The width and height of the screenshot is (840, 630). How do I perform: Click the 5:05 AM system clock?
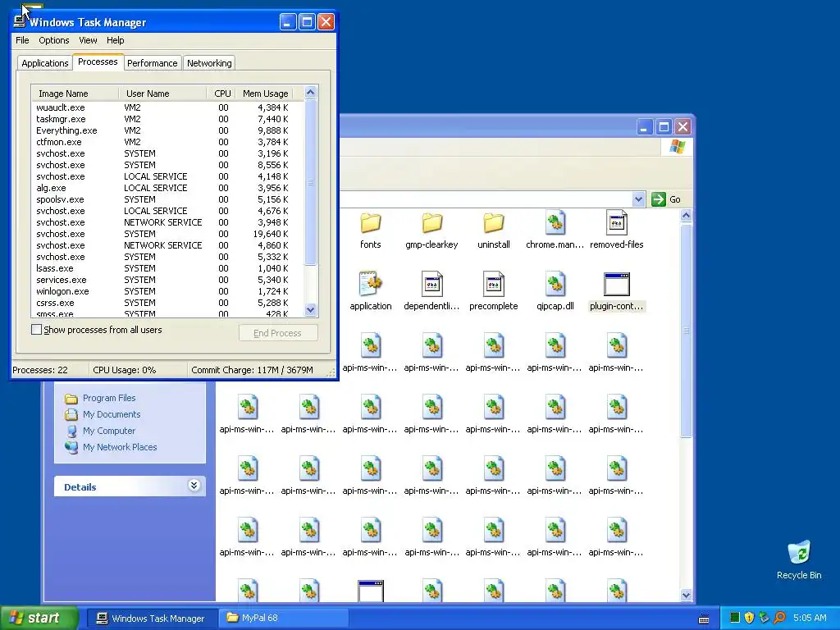[810, 619]
